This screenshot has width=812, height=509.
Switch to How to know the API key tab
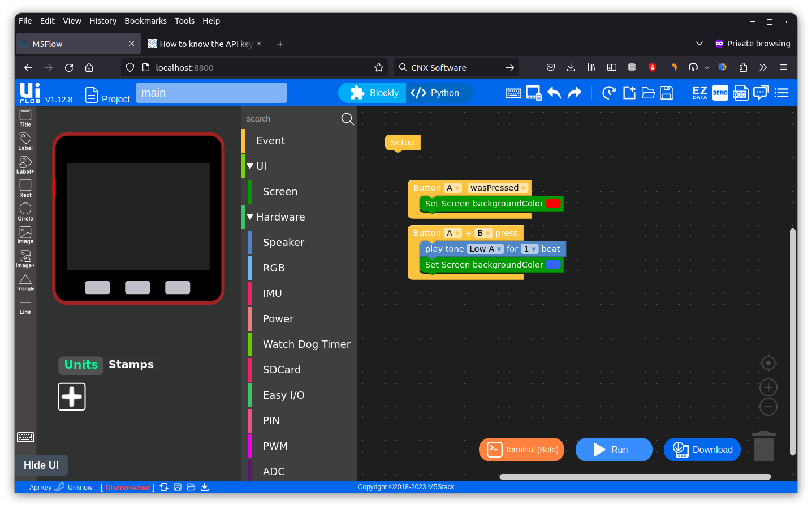pyautogui.click(x=204, y=44)
